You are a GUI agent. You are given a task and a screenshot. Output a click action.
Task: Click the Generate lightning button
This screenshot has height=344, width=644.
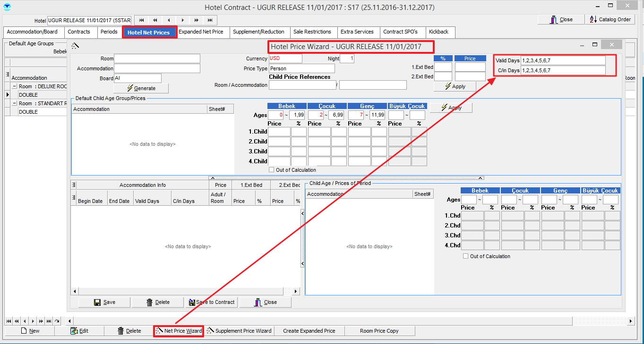(x=141, y=88)
